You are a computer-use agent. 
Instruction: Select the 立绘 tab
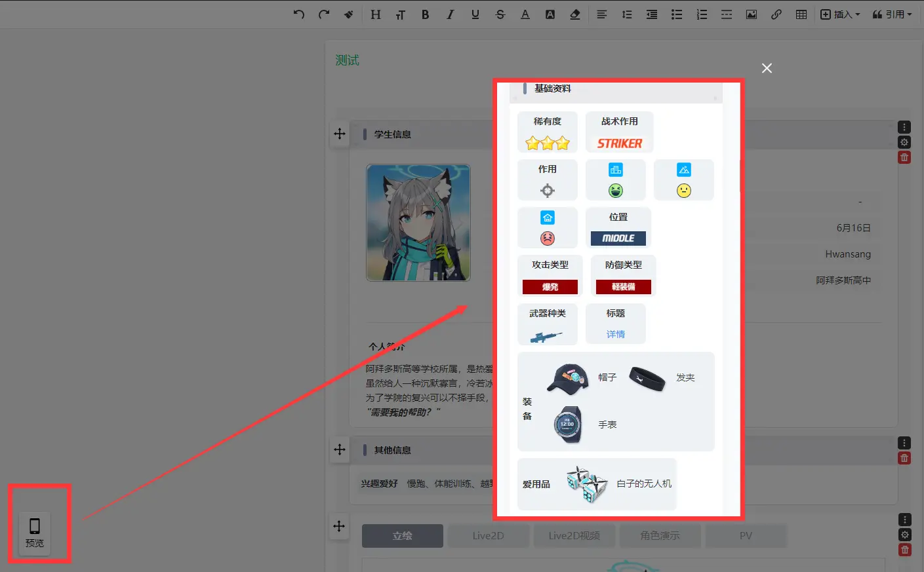pos(402,536)
